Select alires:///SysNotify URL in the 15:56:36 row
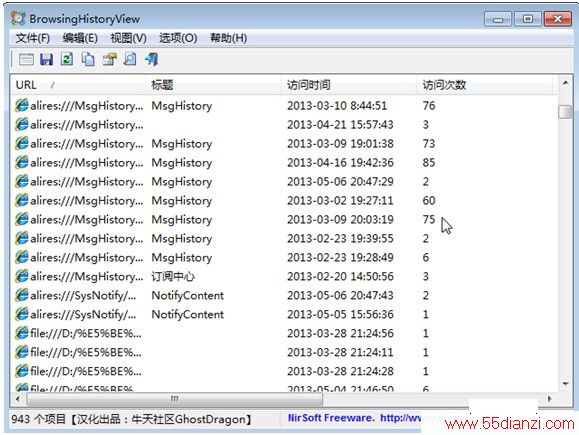This screenshot has height=435, width=579. click(83, 314)
